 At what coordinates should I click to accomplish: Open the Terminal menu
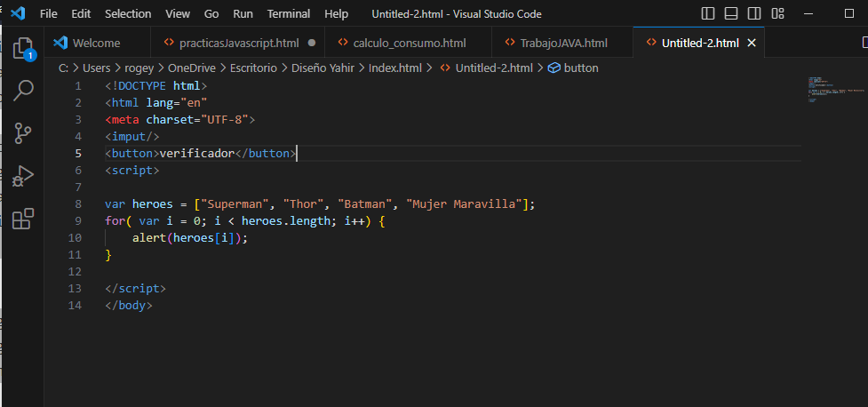(289, 14)
